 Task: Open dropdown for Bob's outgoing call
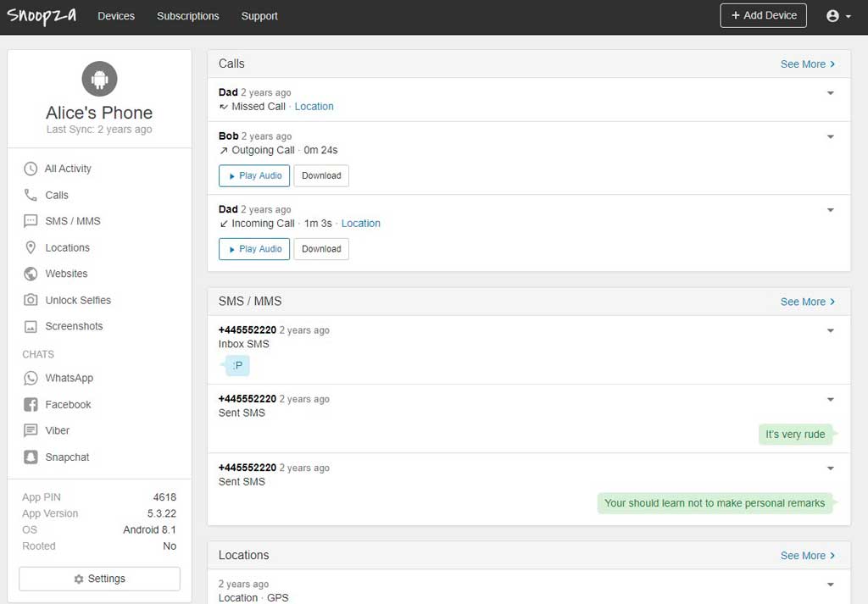(830, 136)
